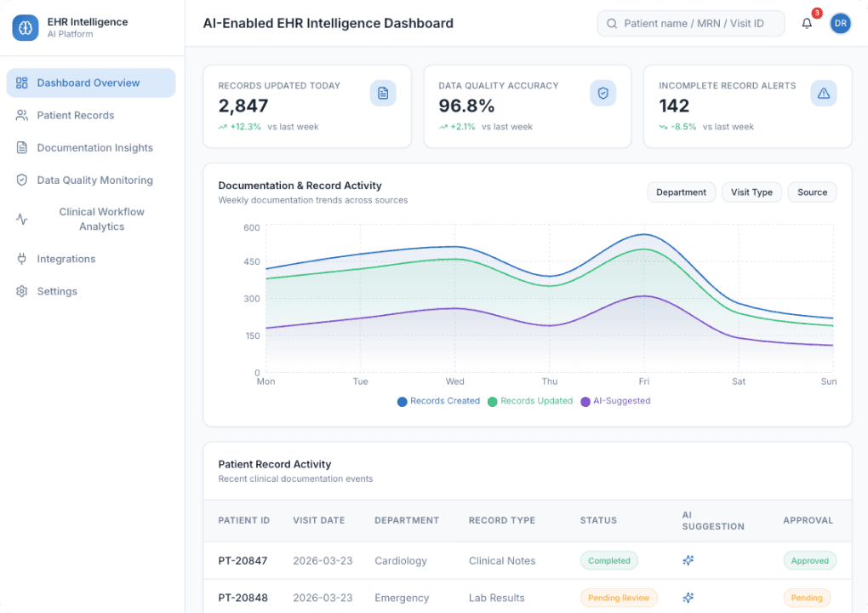The height and width of the screenshot is (613, 868).
Task: Open notifications via the bell icon
Action: coord(806,23)
